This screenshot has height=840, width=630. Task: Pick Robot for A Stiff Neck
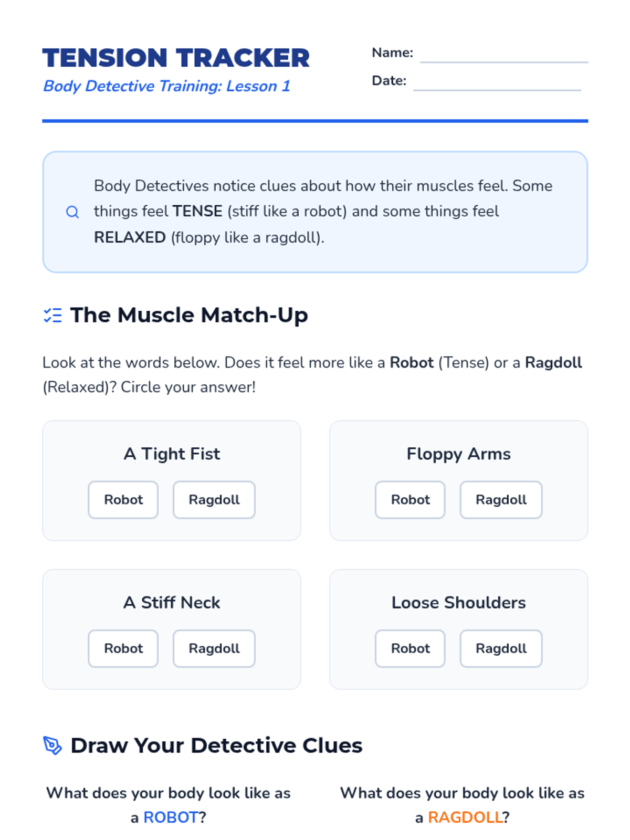point(123,648)
